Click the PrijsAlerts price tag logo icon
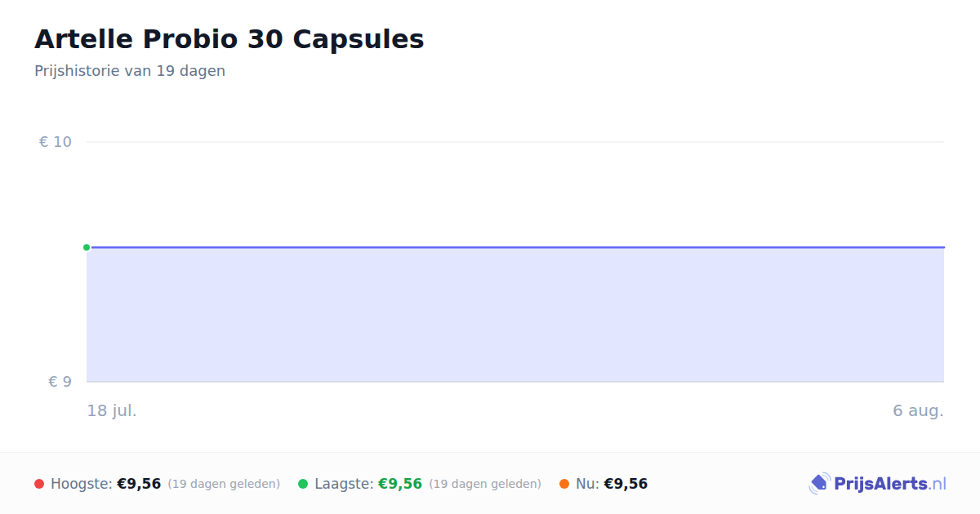The image size is (980, 514). pyautogui.click(x=819, y=484)
